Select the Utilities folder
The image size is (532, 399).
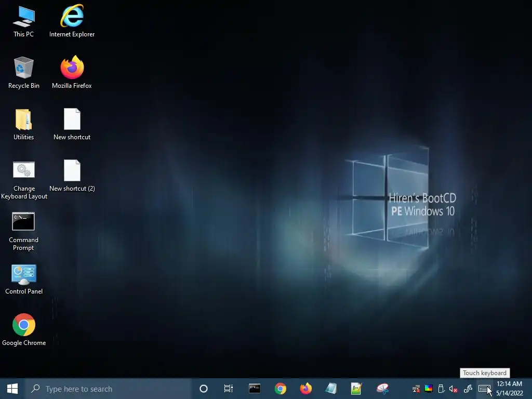click(x=24, y=124)
